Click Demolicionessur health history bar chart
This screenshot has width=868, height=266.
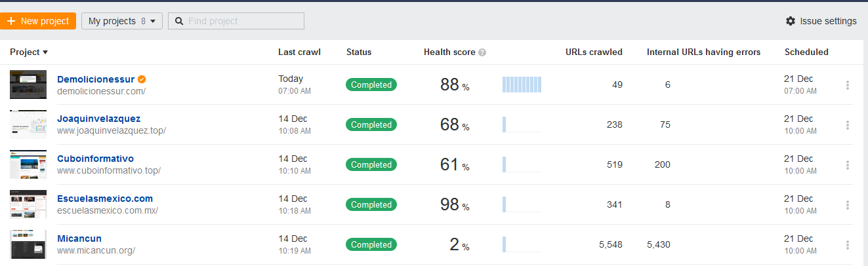point(522,85)
